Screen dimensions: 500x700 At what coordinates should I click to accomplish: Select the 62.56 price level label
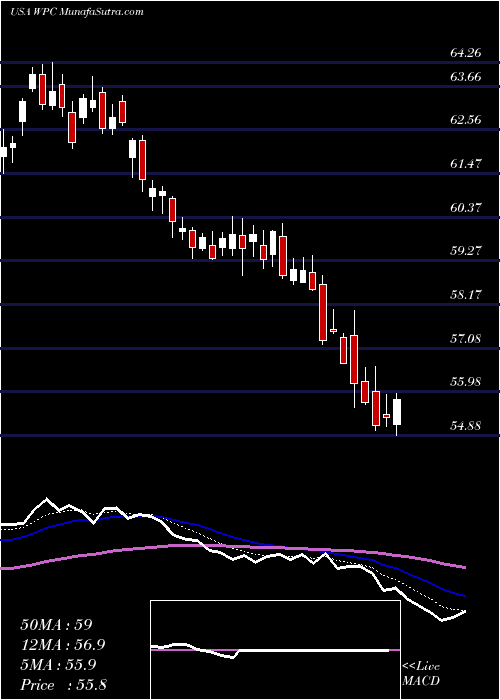point(466,120)
